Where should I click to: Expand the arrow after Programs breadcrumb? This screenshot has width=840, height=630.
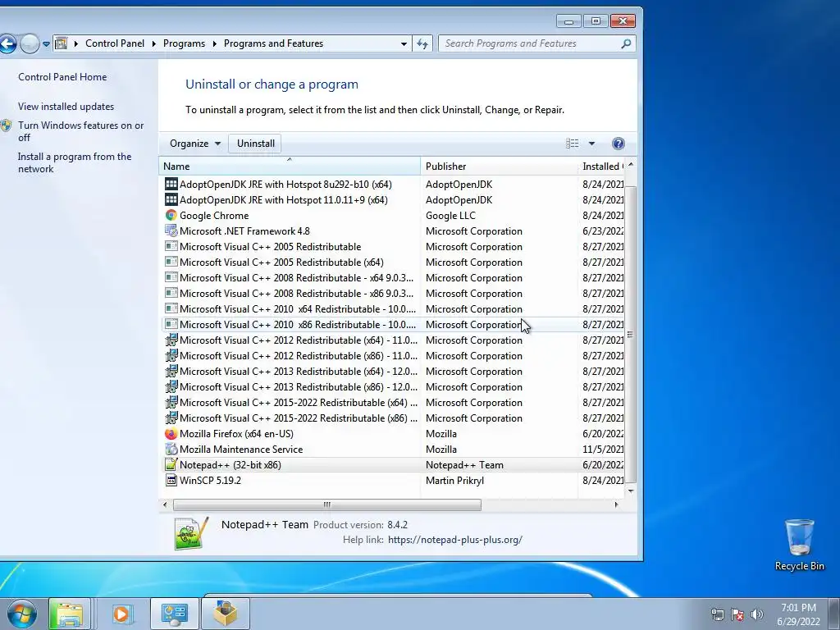point(214,43)
